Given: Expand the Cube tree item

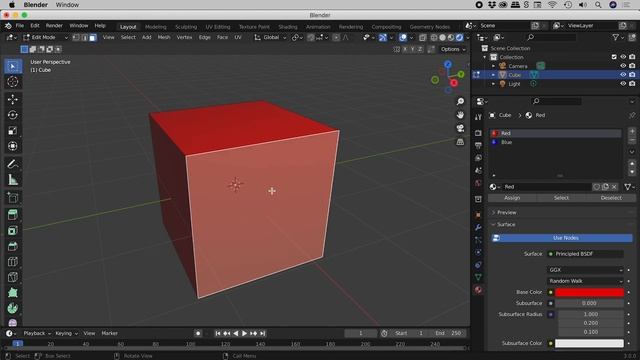Looking at the screenshot, I should [x=493, y=75].
